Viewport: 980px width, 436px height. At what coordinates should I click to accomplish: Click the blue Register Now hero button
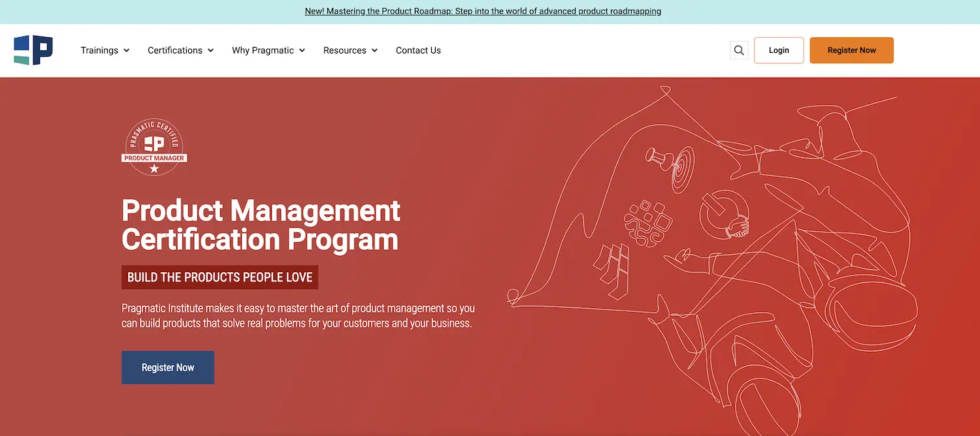point(168,367)
